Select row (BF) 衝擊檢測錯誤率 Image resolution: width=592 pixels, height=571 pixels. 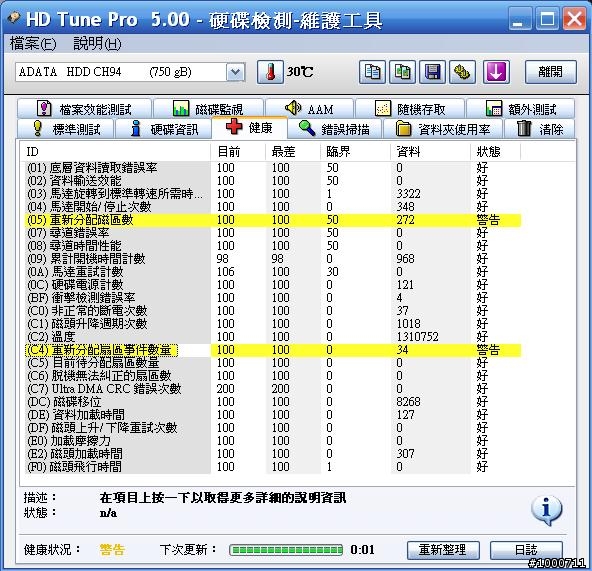[x=273, y=298]
